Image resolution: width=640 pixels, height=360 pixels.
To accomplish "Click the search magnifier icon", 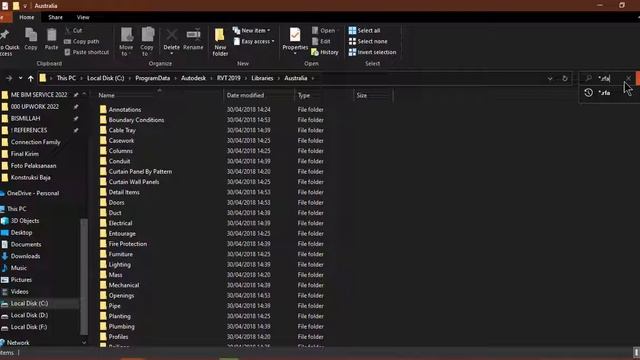I will tap(589, 78).
